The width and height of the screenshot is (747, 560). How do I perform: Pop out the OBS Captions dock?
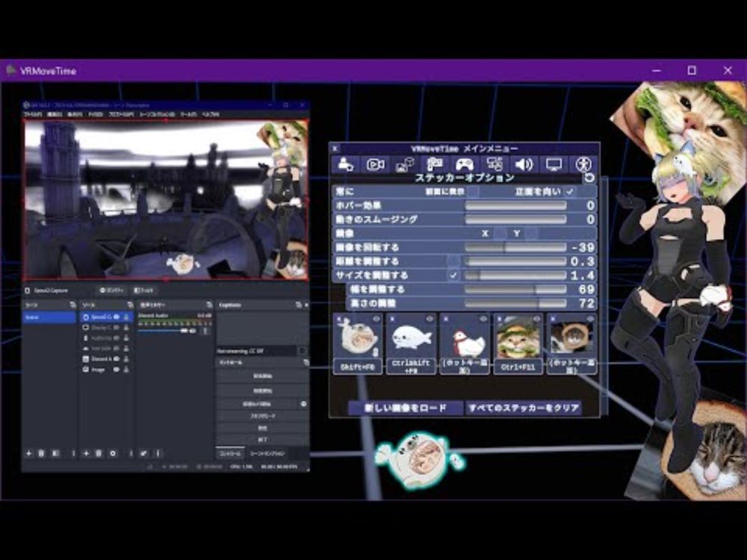(298, 305)
